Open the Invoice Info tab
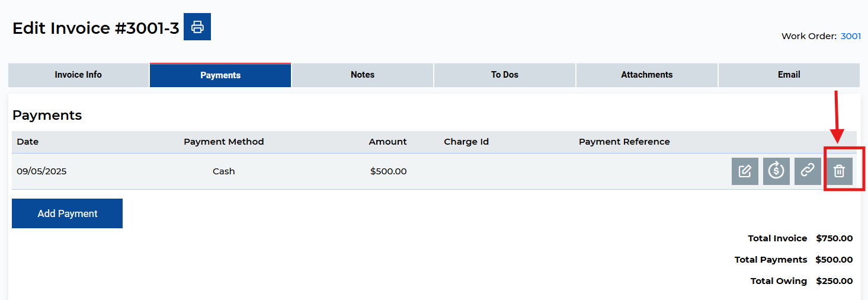 (x=78, y=75)
